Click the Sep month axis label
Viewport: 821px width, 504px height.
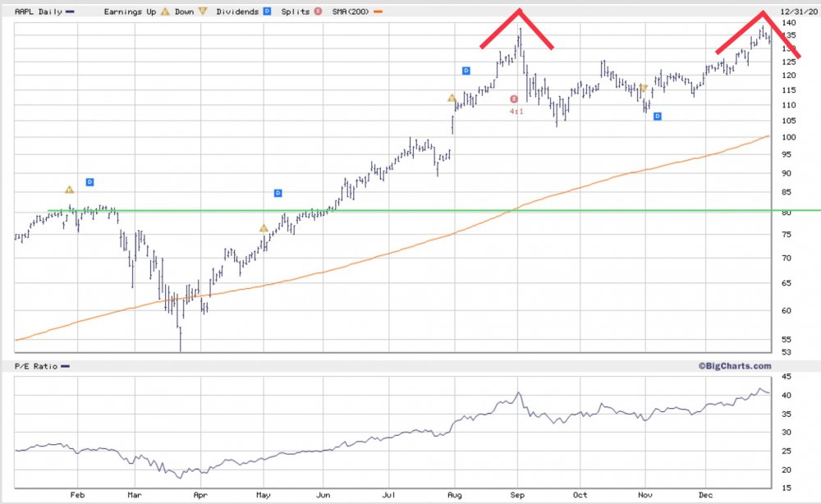517,495
